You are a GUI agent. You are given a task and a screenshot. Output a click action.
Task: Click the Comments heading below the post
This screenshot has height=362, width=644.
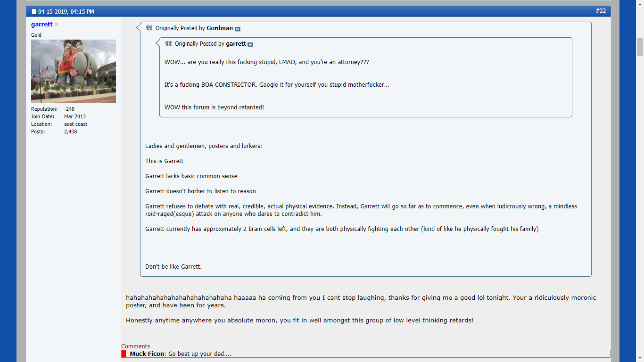coord(136,346)
